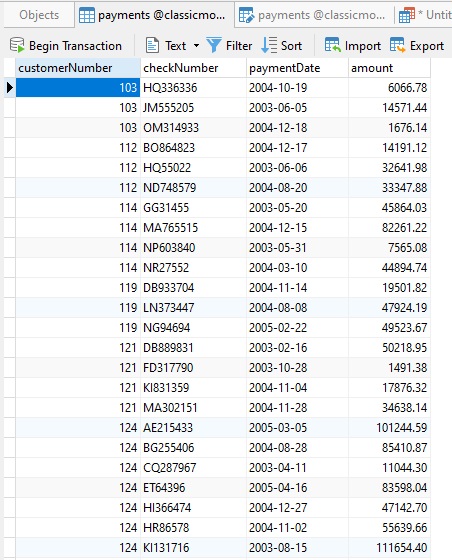Click the Filter funnel icon
This screenshot has height=560, width=452.
tap(214, 45)
